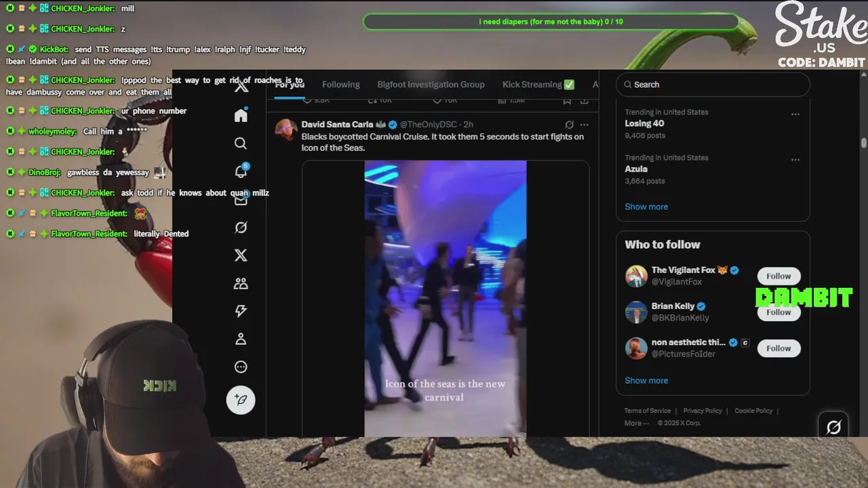This screenshot has height=488, width=868.
Task: Click wholeymoley username in chat
Action: pos(53,131)
